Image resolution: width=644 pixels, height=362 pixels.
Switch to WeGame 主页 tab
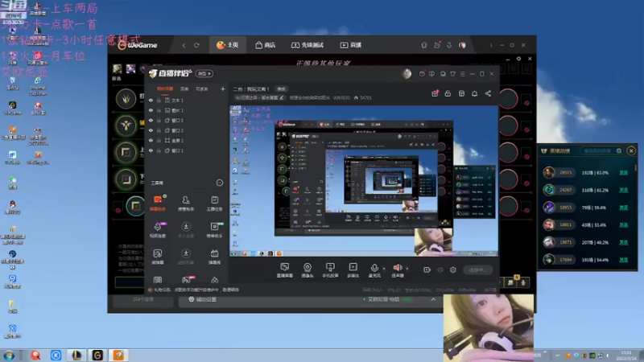[x=228, y=45]
